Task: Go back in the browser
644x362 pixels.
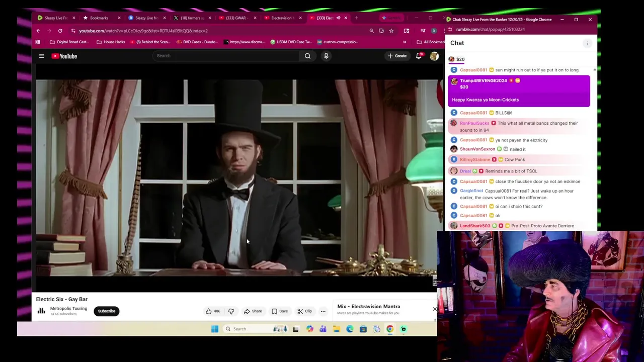Action: 38,31
